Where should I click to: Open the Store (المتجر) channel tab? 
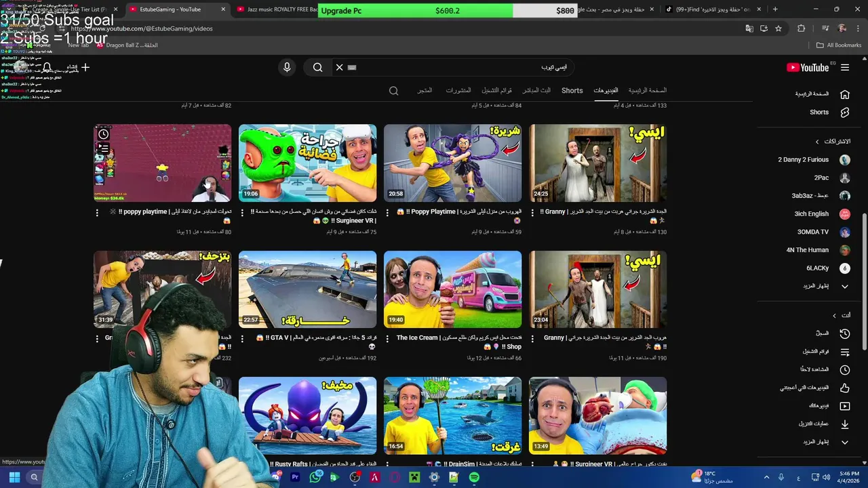[x=425, y=91]
